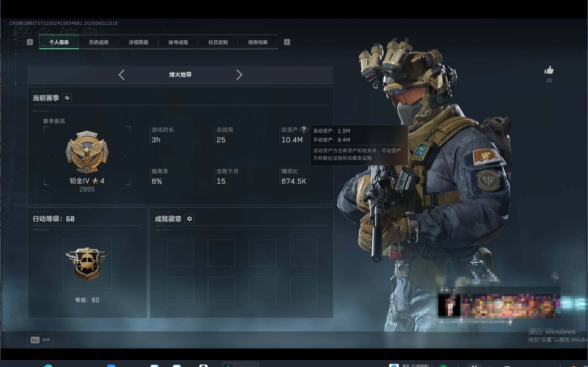Click the 不动资产: 8.4M tooltip line
Image resolution: width=588 pixels, height=367 pixels.
coord(331,140)
